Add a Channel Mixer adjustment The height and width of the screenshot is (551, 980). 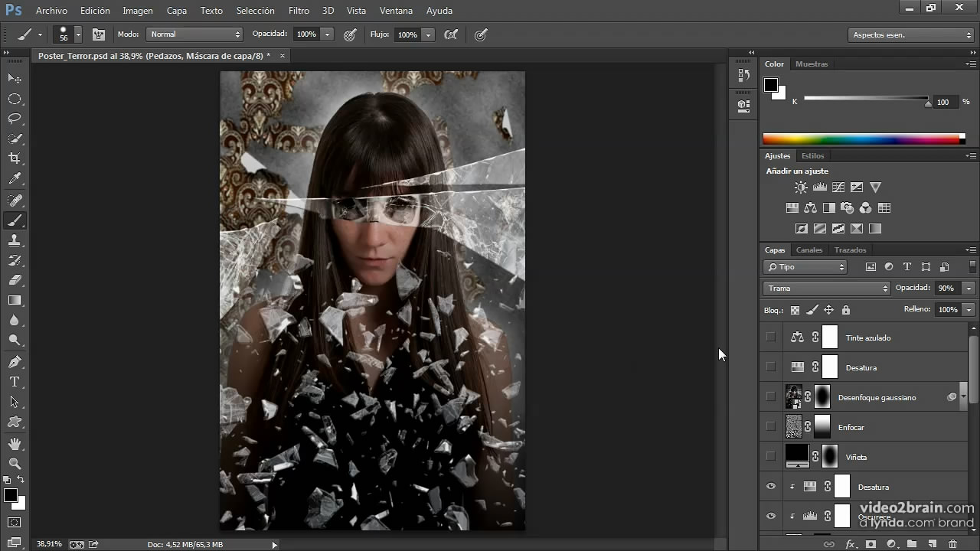[865, 207]
